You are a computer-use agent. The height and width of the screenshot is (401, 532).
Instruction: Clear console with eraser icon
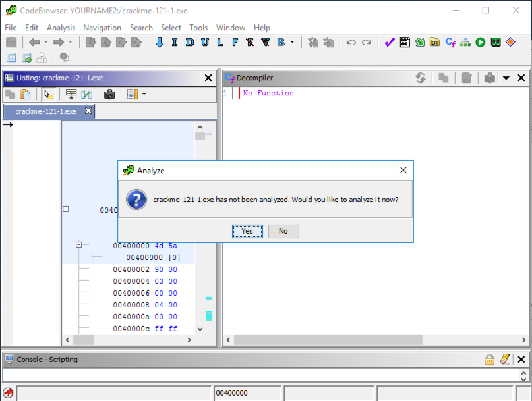tap(505, 360)
